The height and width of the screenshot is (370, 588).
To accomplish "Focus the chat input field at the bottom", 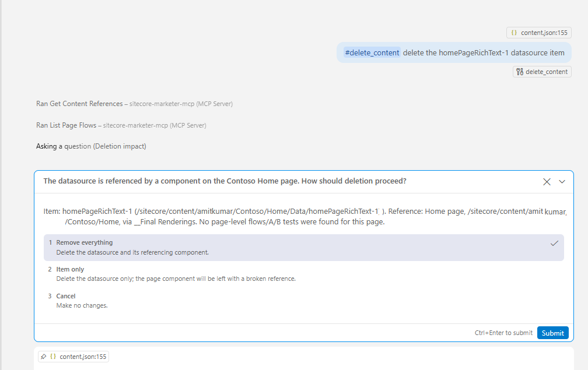I will (304, 358).
